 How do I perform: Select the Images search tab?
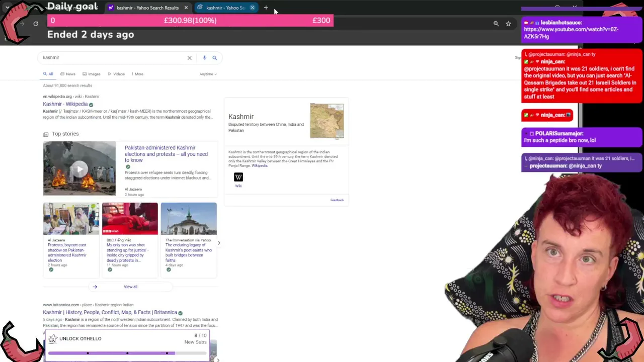92,74
